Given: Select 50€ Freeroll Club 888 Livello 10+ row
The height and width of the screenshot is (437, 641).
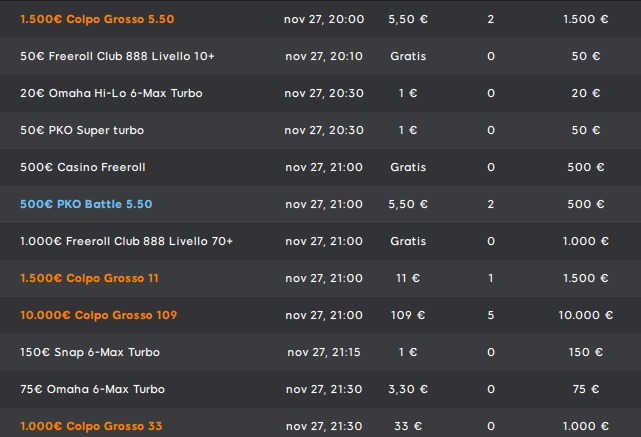Looking at the screenshot, I should pos(320,56).
